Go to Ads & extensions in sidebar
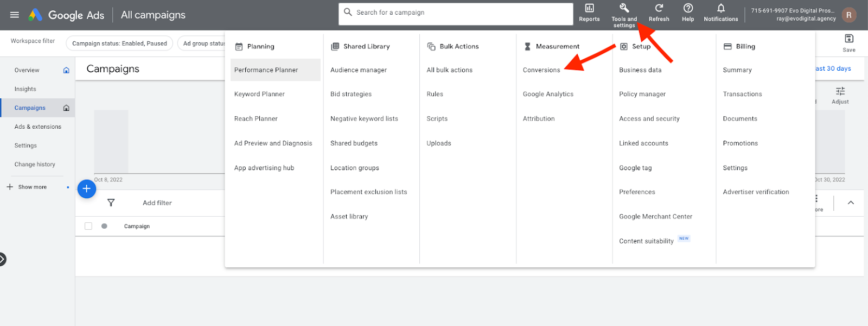Screen dimensions: 868x326 point(38,127)
